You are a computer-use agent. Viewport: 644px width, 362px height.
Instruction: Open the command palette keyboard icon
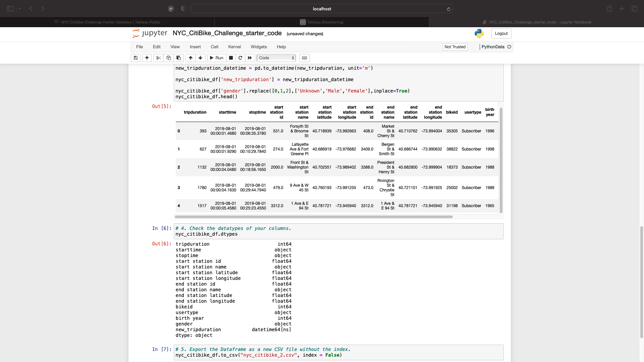click(x=304, y=58)
